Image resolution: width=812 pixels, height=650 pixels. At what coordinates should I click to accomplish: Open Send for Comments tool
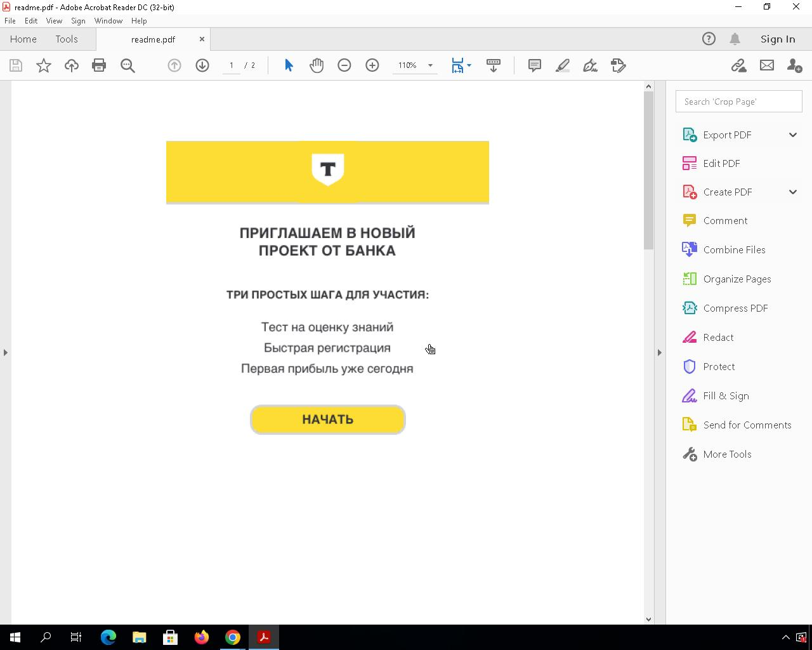pos(747,425)
